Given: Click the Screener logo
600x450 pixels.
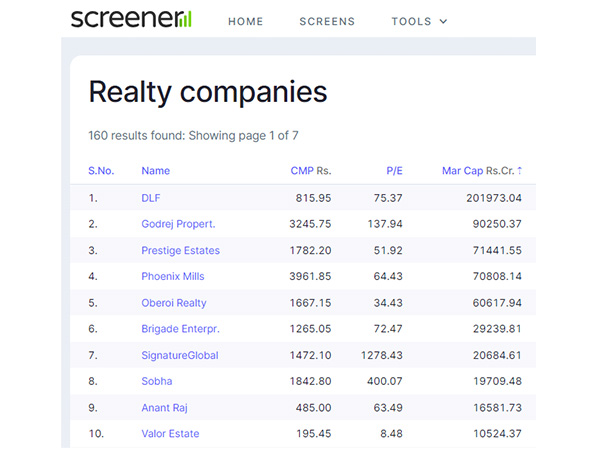Looking at the screenshot, I should (x=131, y=18).
